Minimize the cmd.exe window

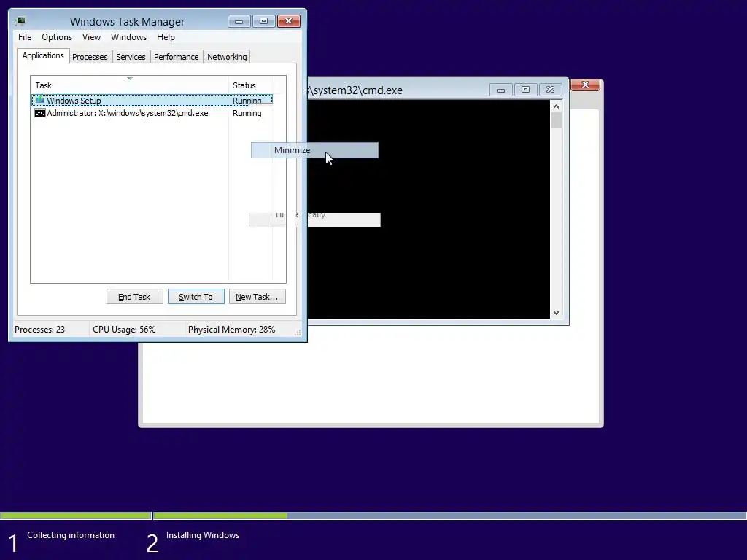500,90
